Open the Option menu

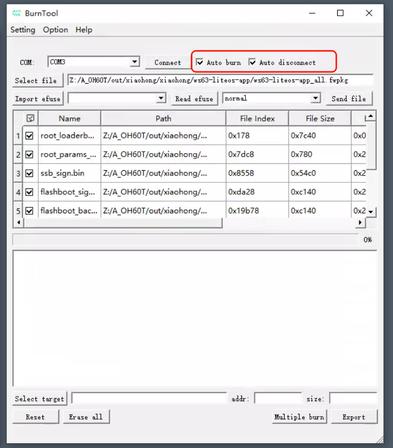click(55, 30)
